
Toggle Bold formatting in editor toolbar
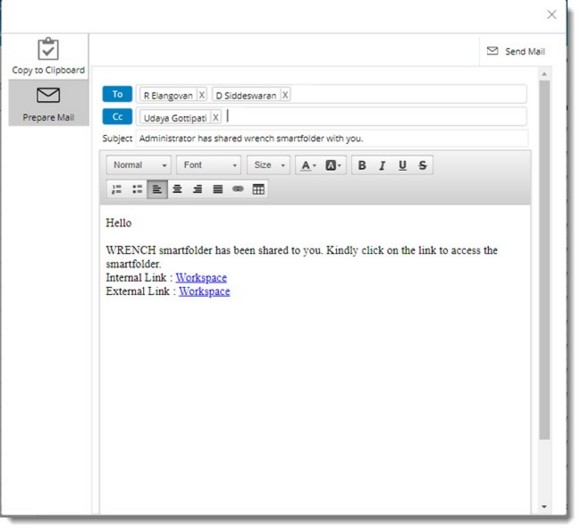362,166
